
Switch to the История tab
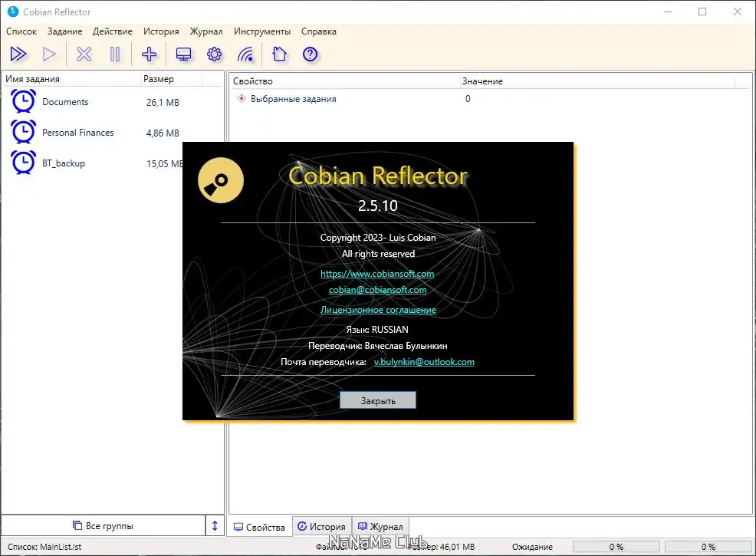coord(321,527)
